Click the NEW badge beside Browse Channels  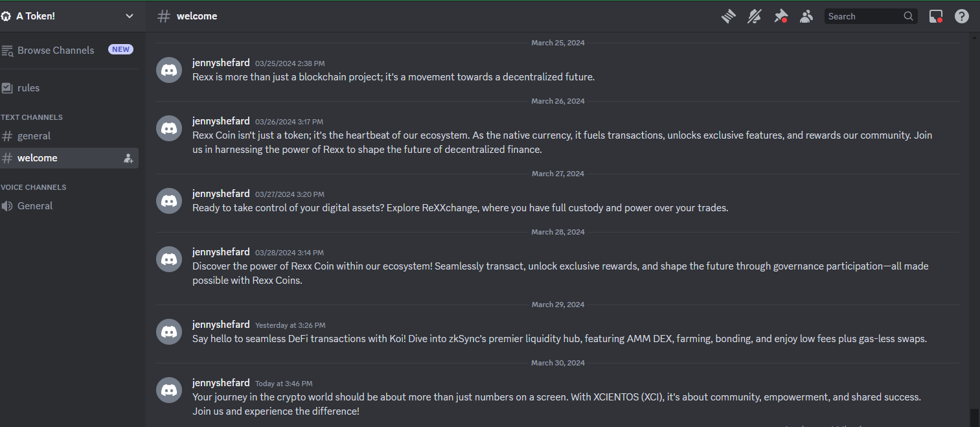pos(120,49)
